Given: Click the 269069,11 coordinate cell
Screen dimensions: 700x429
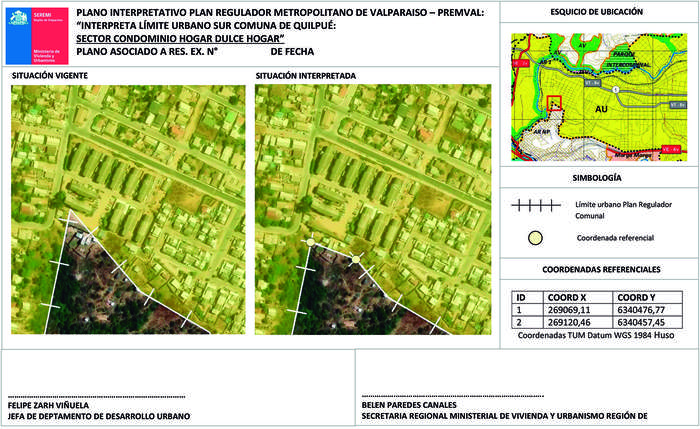Looking at the screenshot, I should (x=568, y=310).
